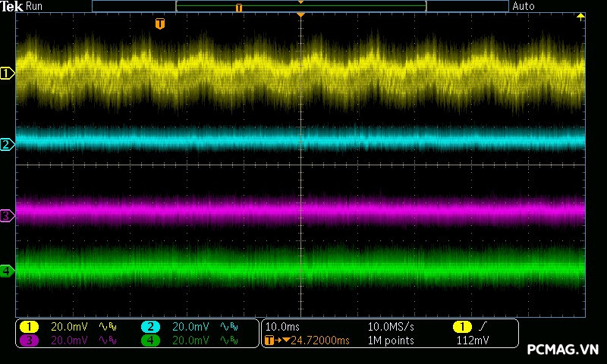Click the yellow trigger level arrow at right edge
The height and width of the screenshot is (364, 607).
point(581,17)
